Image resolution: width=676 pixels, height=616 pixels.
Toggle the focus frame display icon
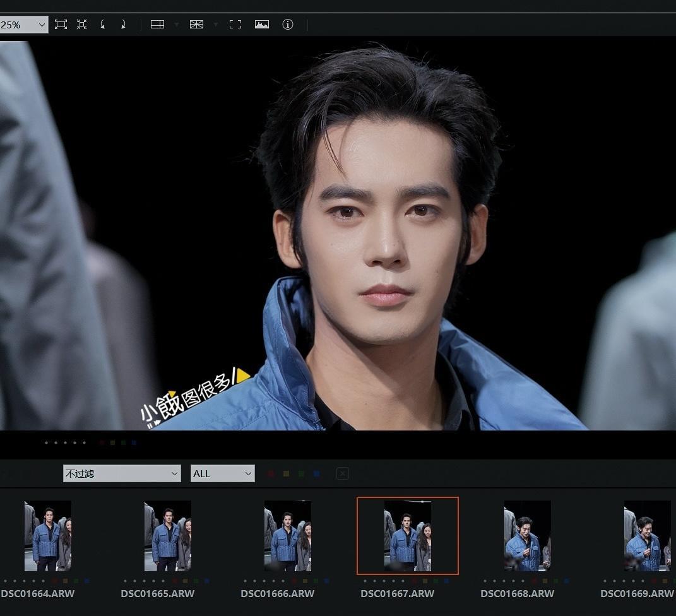(235, 25)
